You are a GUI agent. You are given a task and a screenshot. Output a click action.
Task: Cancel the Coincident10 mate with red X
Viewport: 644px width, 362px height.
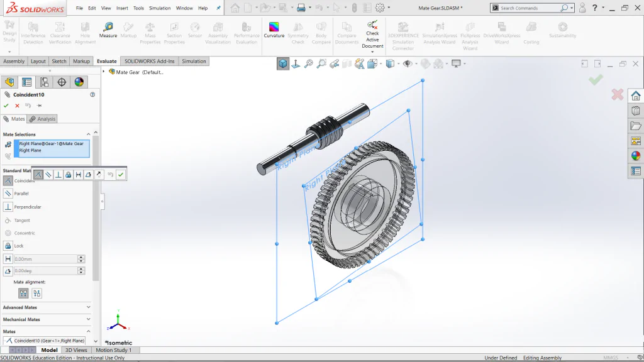(x=17, y=106)
